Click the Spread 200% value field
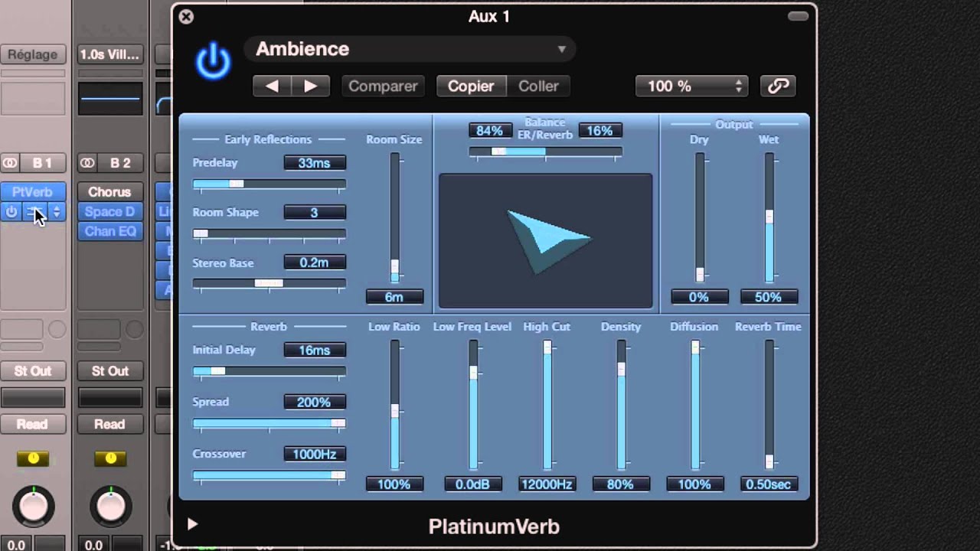 (x=315, y=403)
